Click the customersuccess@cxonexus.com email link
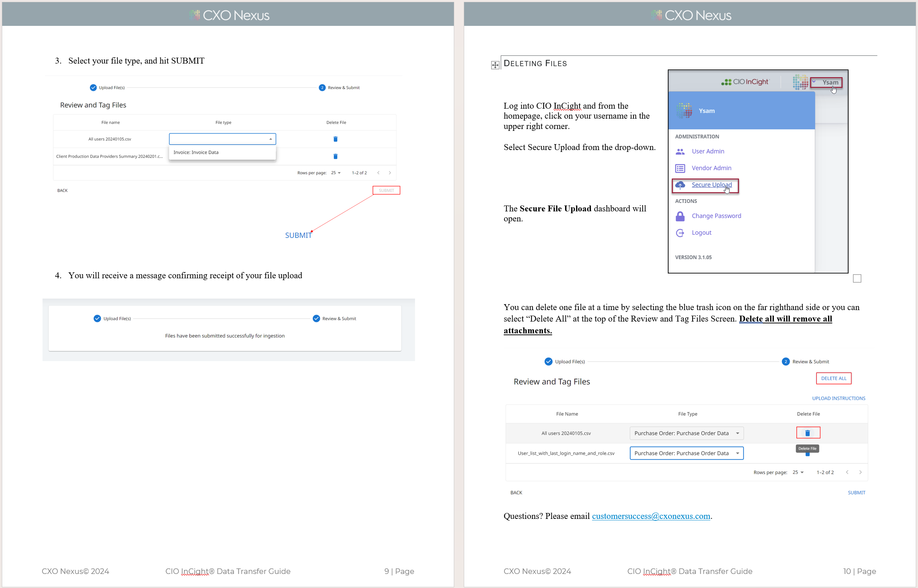 [651, 516]
